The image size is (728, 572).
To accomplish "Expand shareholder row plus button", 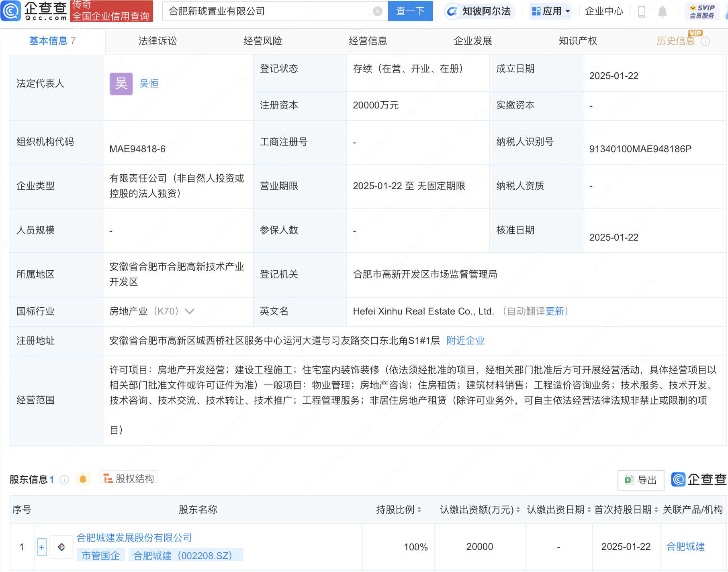I will click(42, 547).
